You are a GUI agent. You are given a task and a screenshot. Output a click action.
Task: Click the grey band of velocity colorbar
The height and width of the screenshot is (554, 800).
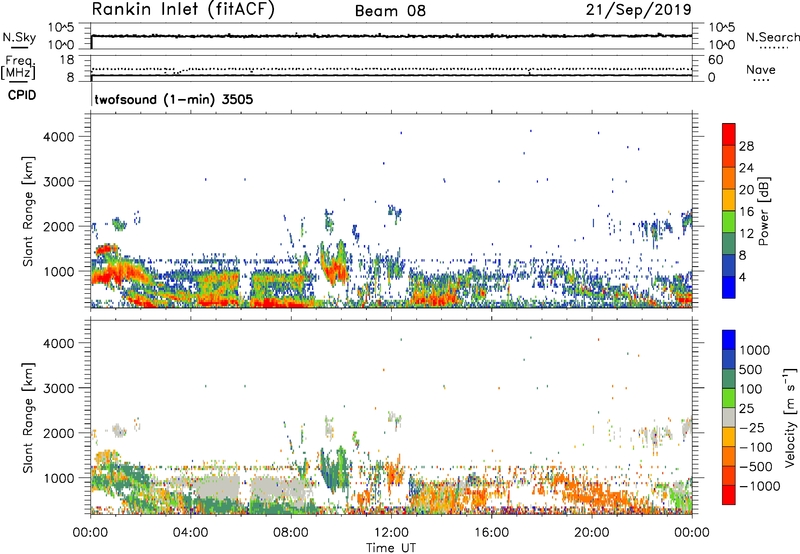coord(729,417)
